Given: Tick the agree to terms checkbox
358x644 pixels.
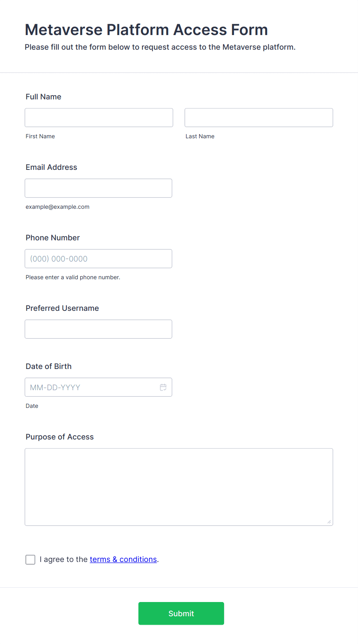Looking at the screenshot, I should click(x=30, y=560).
